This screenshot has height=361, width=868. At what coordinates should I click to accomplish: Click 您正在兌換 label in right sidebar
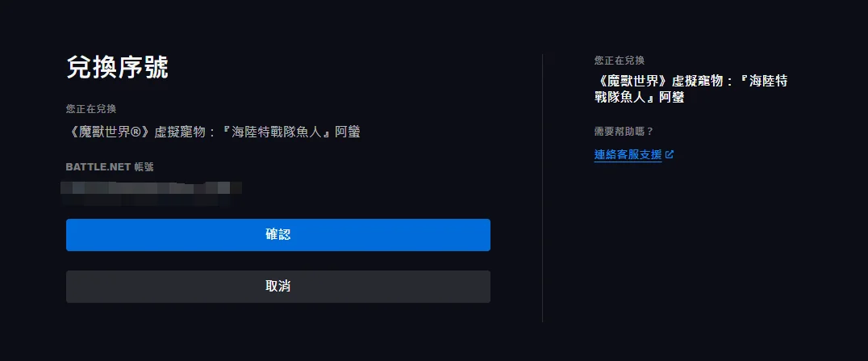coord(620,61)
